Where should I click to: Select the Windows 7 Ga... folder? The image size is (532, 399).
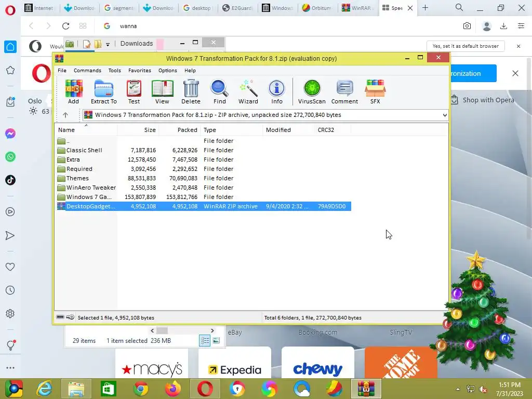coord(204,197)
